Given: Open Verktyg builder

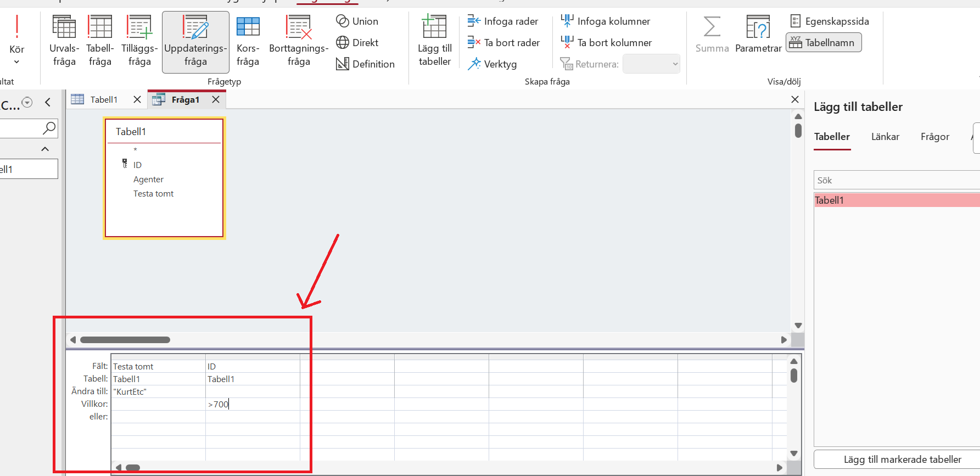Looking at the screenshot, I should [x=492, y=64].
